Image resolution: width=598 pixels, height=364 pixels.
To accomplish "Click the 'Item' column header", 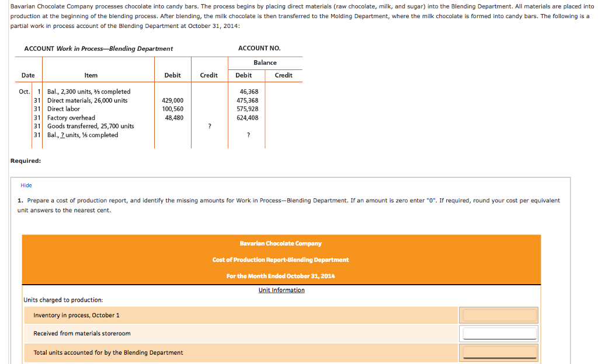I will (x=91, y=75).
